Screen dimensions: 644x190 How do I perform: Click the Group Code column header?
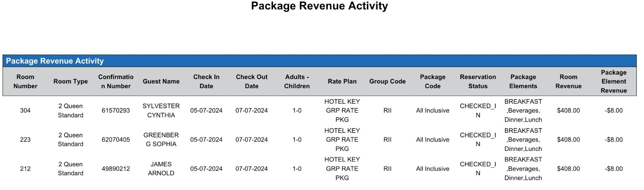click(387, 81)
